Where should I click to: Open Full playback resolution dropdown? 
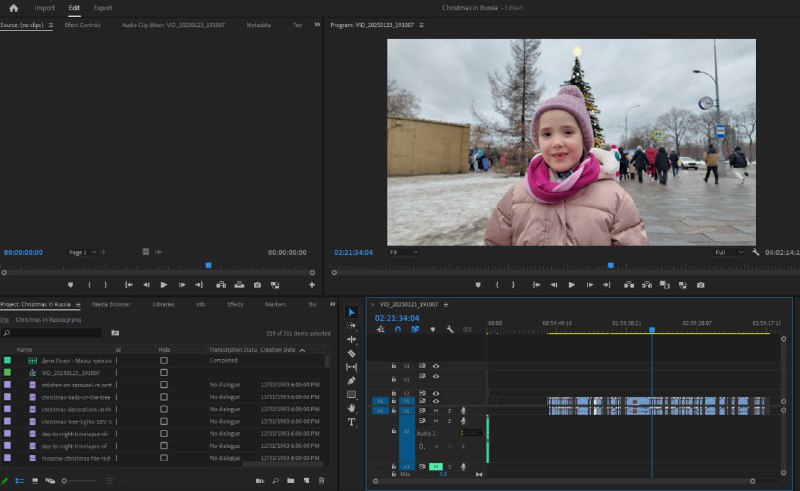point(729,252)
